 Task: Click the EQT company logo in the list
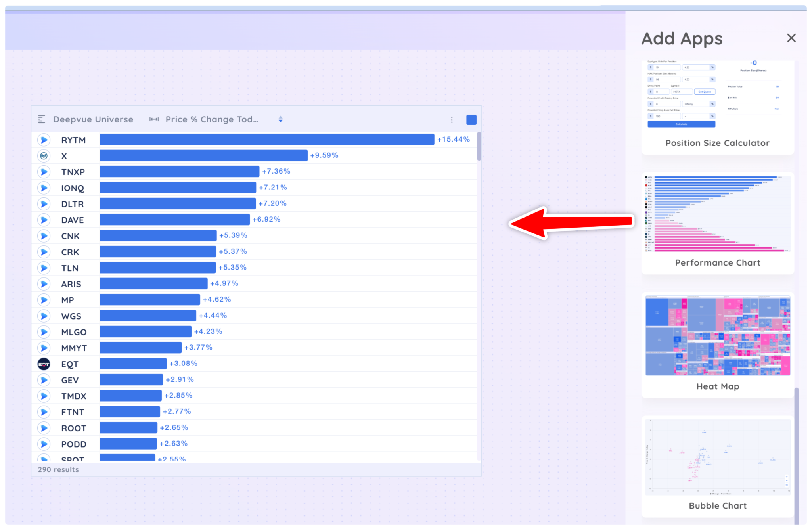click(x=44, y=364)
